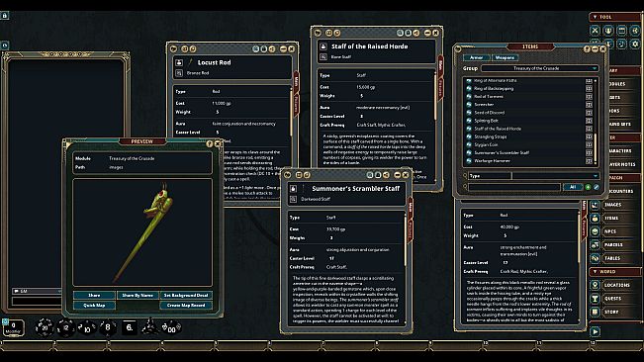Image resolution: width=644 pixels, height=362 pixels.
Task: Open the Tables sidebar icon
Action: [595, 258]
